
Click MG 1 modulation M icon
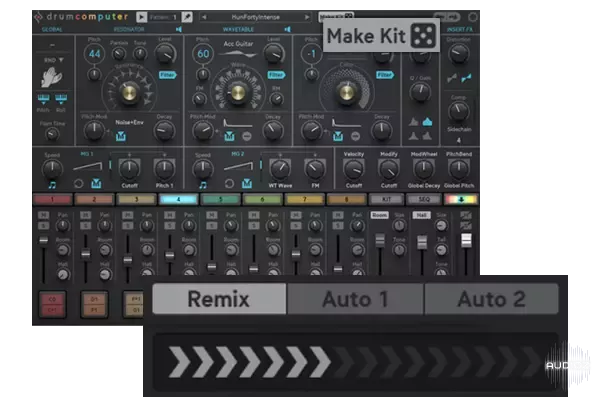click(96, 184)
